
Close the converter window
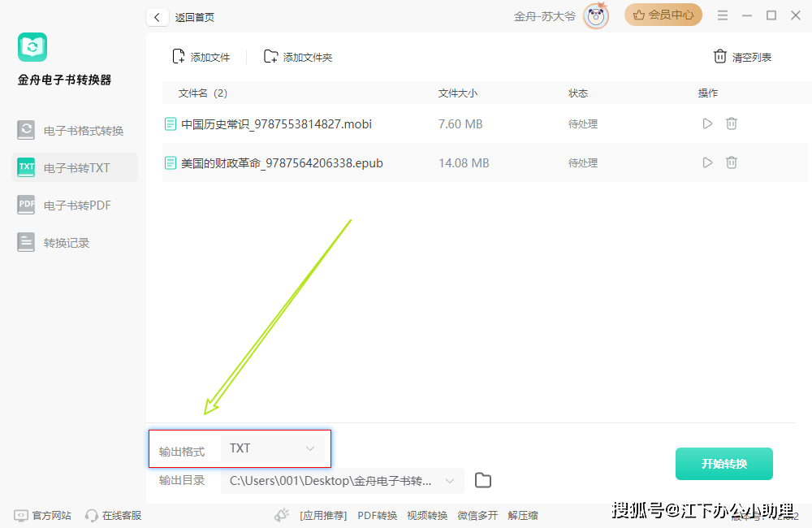pyautogui.click(x=796, y=15)
